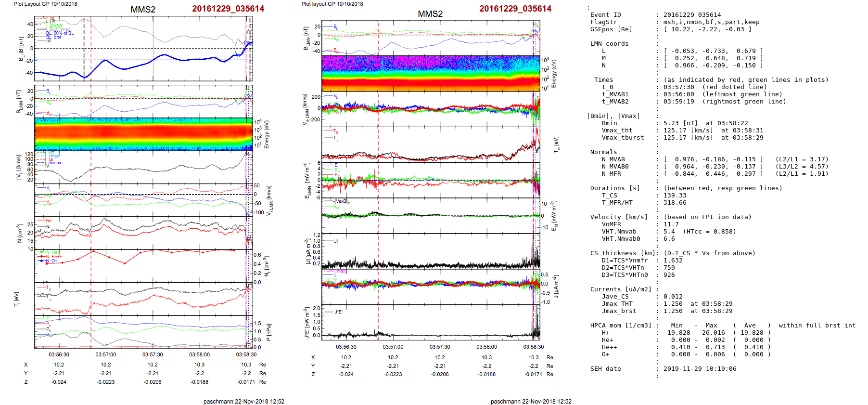868x405 pixels.
Task: Click the MMS2 title above the left plot
Action: (143, 10)
